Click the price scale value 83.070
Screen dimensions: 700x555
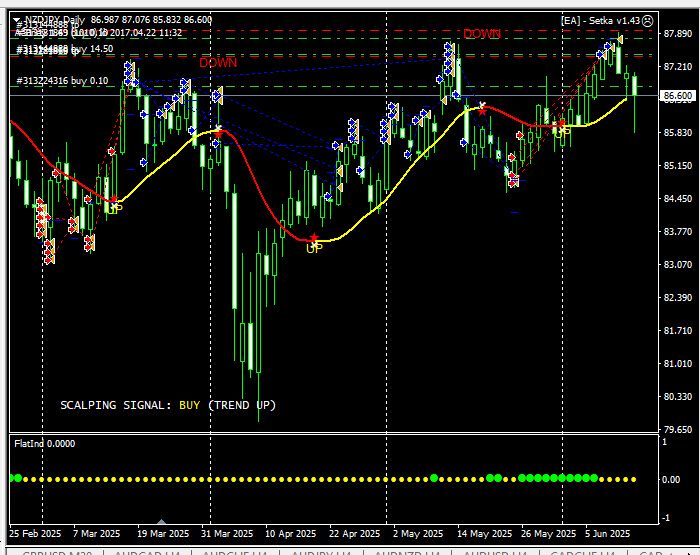click(x=678, y=264)
